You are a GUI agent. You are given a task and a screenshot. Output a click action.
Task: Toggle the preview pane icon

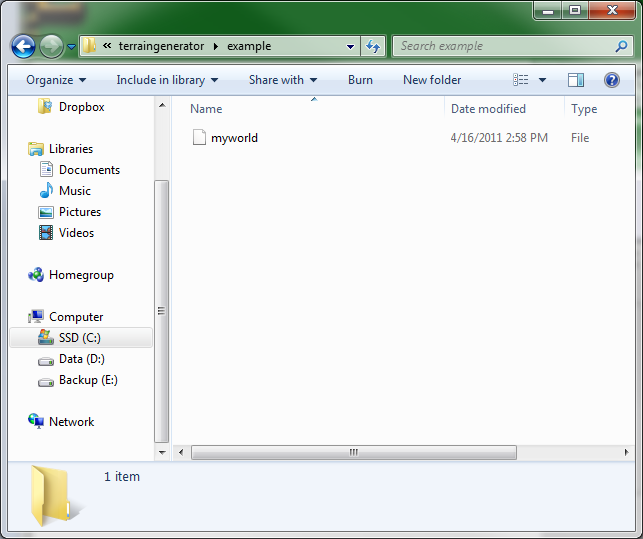click(576, 80)
